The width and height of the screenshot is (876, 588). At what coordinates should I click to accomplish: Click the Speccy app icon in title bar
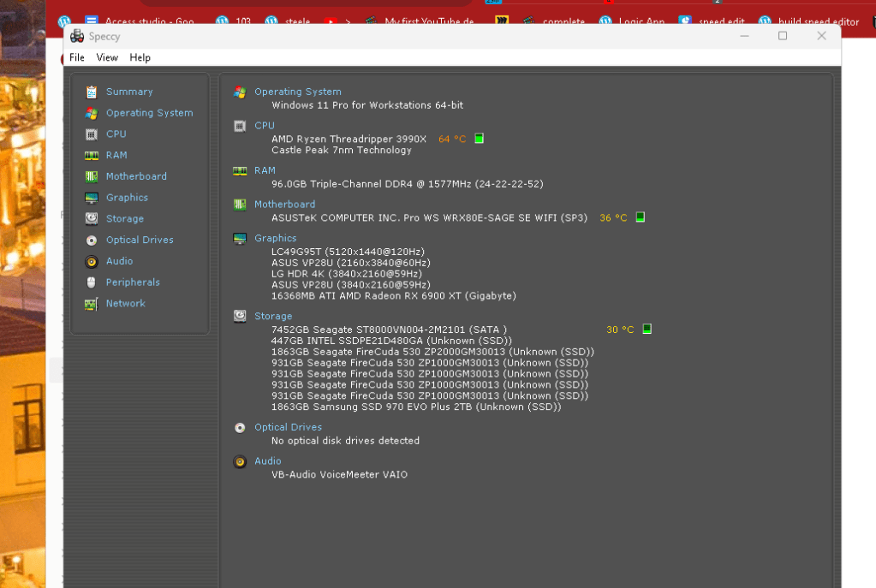77,36
